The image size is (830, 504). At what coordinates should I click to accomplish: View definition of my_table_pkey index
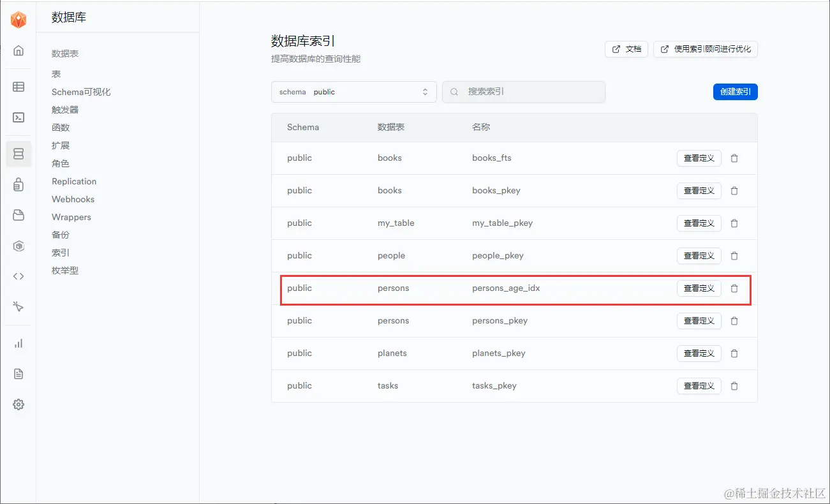point(699,223)
